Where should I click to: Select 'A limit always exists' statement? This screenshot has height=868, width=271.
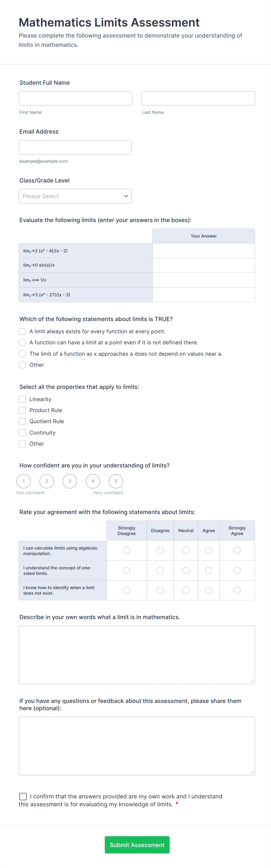22,331
